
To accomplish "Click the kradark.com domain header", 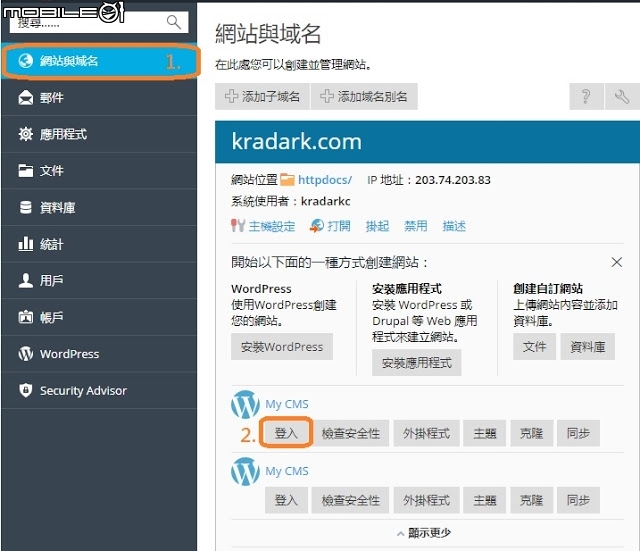I will coord(297,142).
